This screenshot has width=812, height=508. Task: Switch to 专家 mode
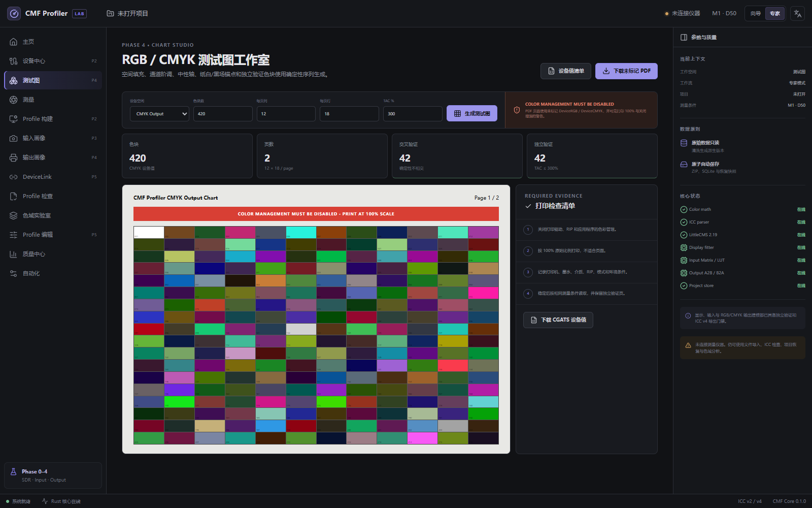point(775,14)
